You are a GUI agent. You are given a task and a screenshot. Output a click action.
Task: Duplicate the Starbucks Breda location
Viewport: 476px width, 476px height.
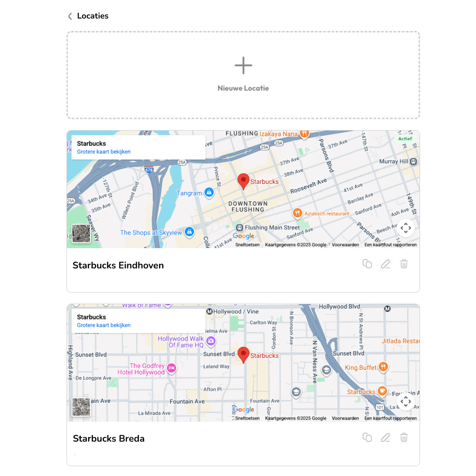(367, 438)
